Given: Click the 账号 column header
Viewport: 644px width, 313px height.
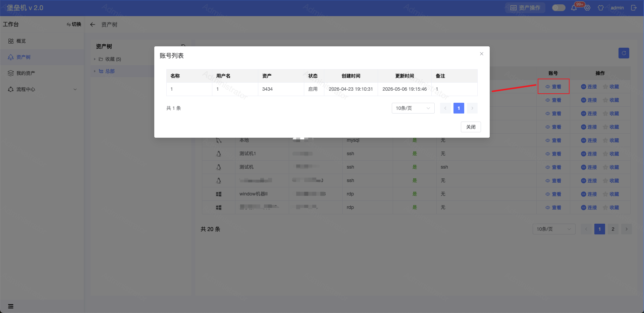Looking at the screenshot, I should tap(553, 73).
